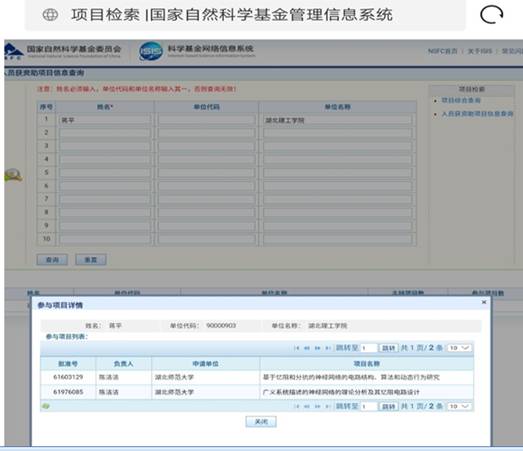Screen dimensions: 523x451
Task: Click the 姓名 field in row 1
Action: 105,120
